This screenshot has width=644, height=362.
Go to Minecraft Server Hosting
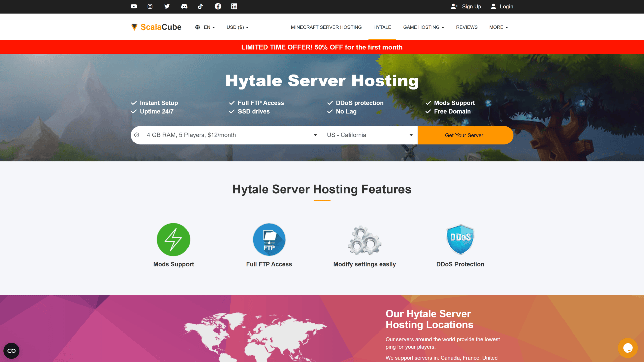pyautogui.click(x=326, y=27)
